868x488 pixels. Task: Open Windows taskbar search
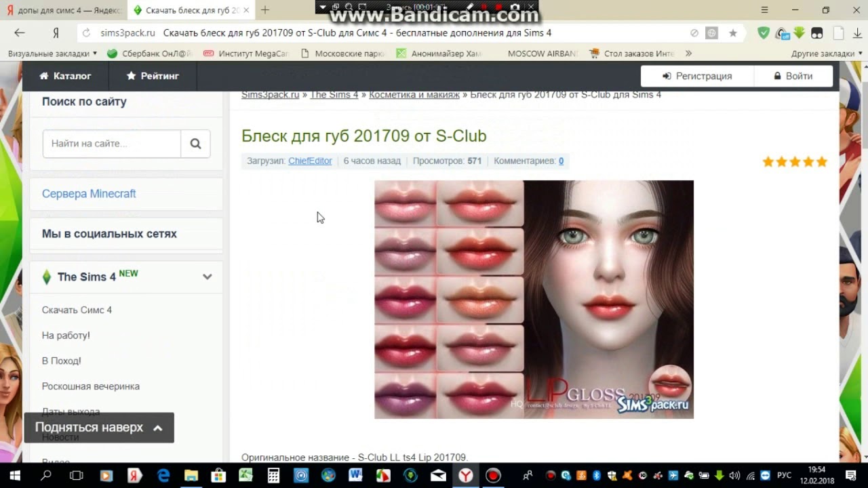point(46,476)
